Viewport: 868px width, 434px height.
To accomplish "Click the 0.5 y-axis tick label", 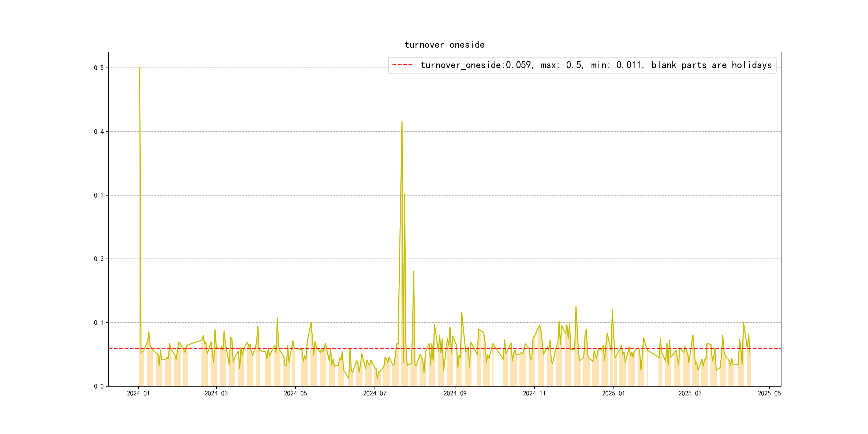I will 99,68.
